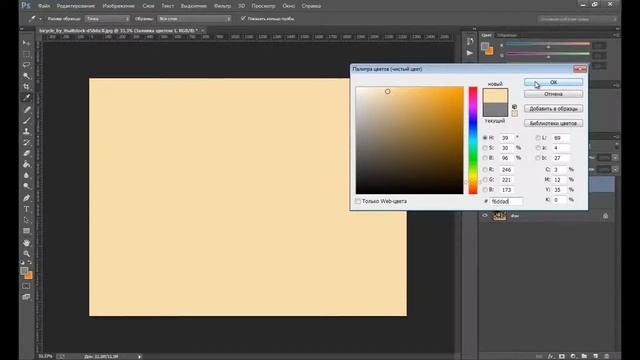Select the H hue radio button
This screenshot has height=360, width=640.
[x=485, y=138]
